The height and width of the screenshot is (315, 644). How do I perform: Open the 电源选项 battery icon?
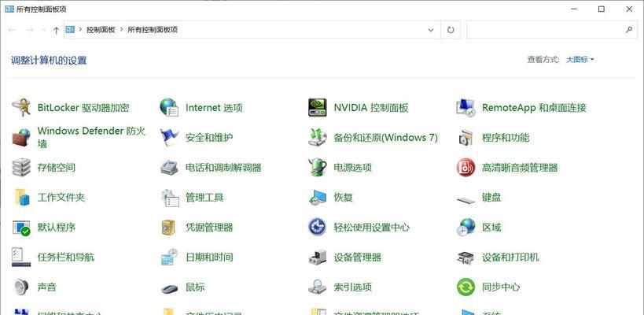click(x=318, y=168)
